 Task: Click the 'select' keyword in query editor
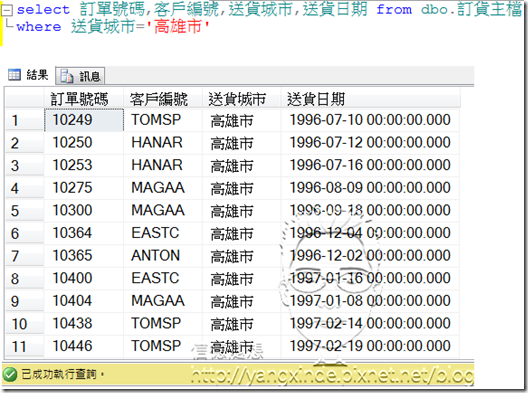pos(43,9)
